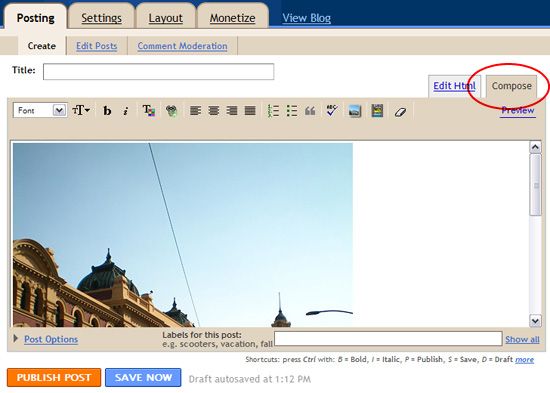This screenshot has width=550, height=393.
Task: Insert a link with the link icon
Action: click(x=171, y=111)
